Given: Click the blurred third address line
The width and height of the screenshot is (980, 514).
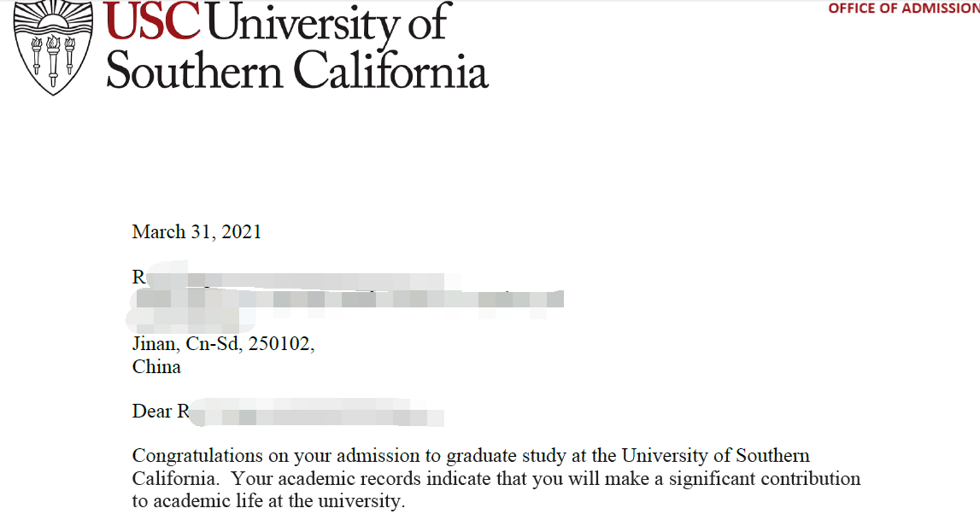Looking at the screenshot, I should (x=188, y=322).
